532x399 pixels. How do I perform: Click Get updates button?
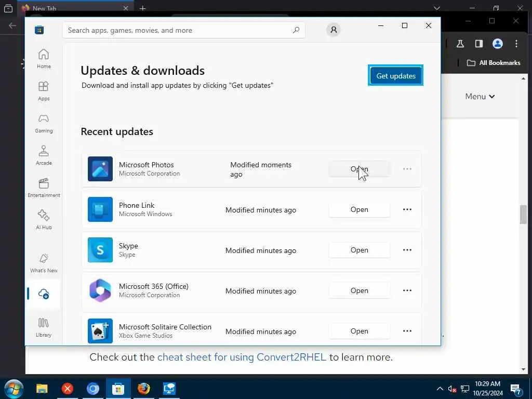395,75
